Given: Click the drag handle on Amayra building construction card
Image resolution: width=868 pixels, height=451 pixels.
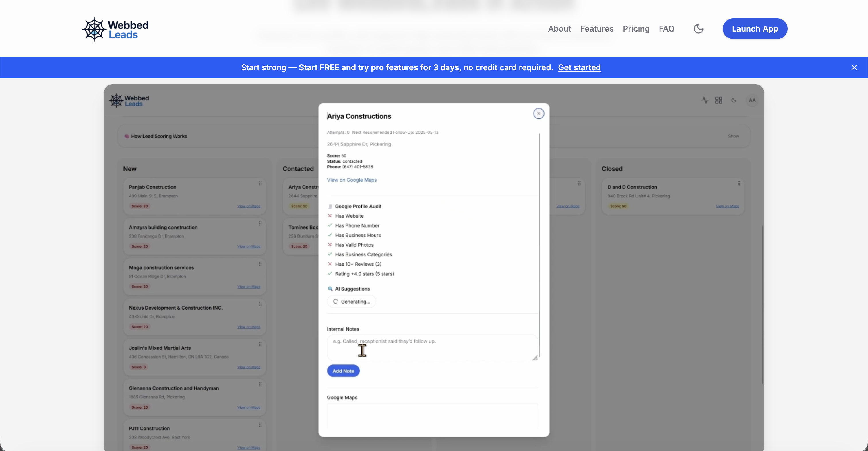Looking at the screenshot, I should (260, 224).
